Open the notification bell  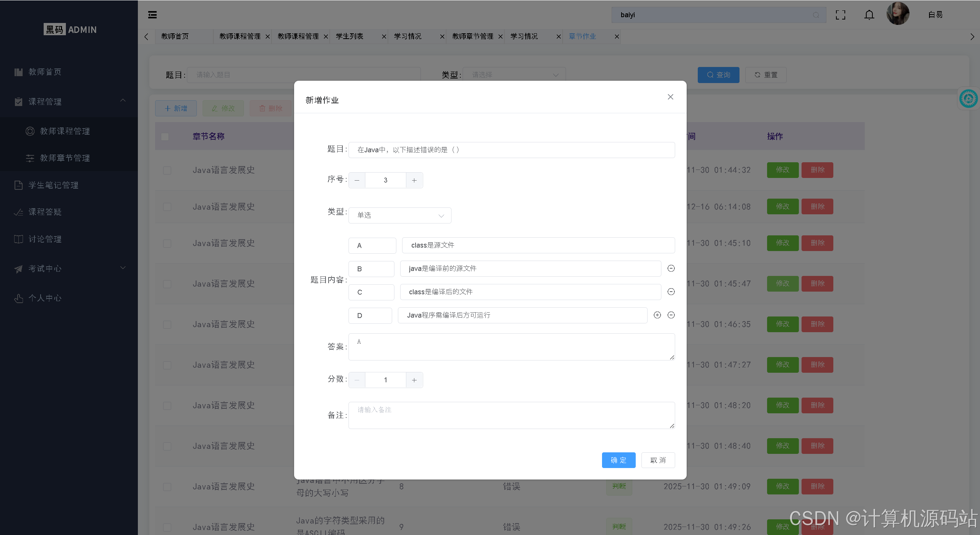[x=869, y=15]
